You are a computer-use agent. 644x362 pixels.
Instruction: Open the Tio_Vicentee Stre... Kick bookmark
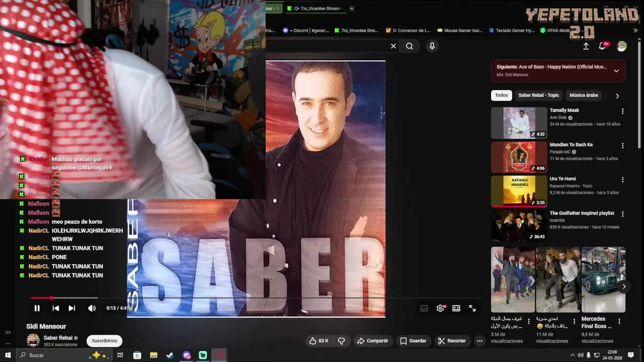[x=356, y=30]
